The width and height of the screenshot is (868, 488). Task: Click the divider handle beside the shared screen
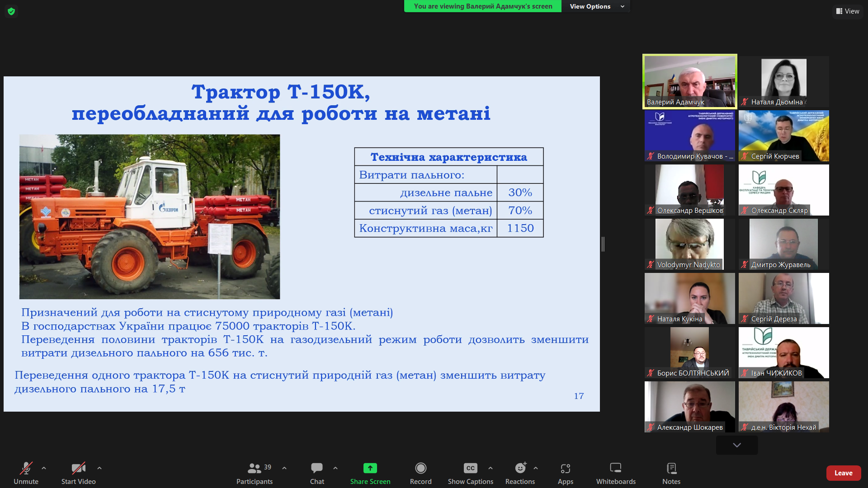(x=603, y=244)
